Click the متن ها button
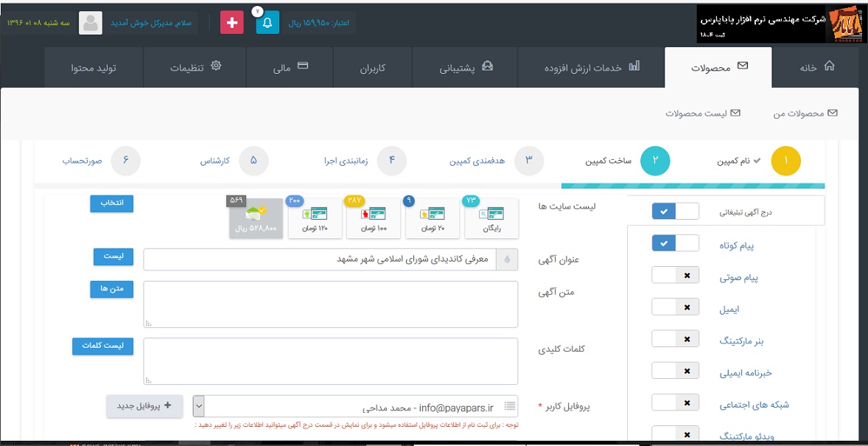868x446 pixels. pyautogui.click(x=112, y=289)
